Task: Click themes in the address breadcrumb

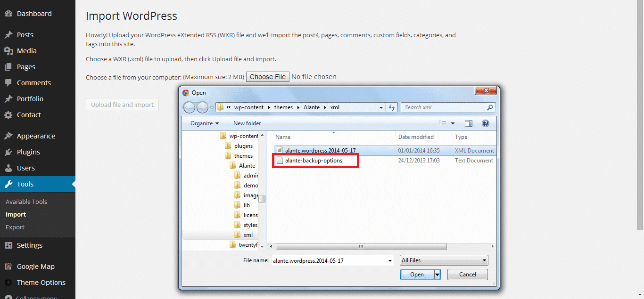Action: click(x=283, y=107)
